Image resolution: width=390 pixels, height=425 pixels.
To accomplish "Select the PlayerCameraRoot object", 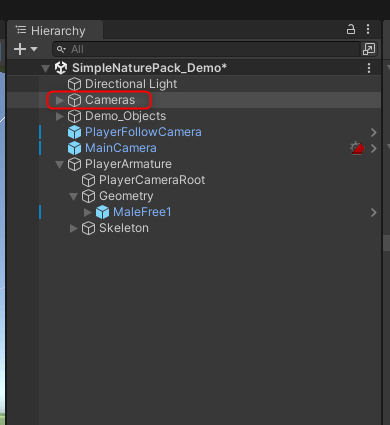I will 152,180.
